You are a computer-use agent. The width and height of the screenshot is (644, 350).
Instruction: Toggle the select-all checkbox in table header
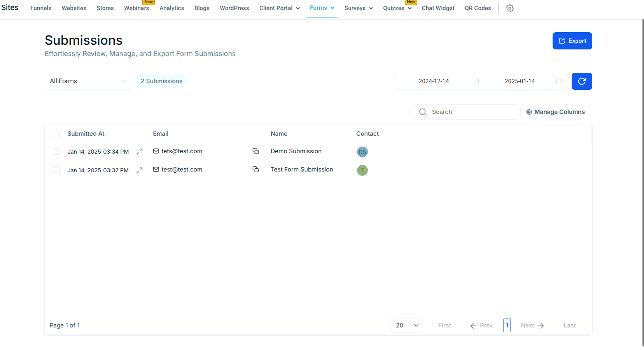(56, 134)
